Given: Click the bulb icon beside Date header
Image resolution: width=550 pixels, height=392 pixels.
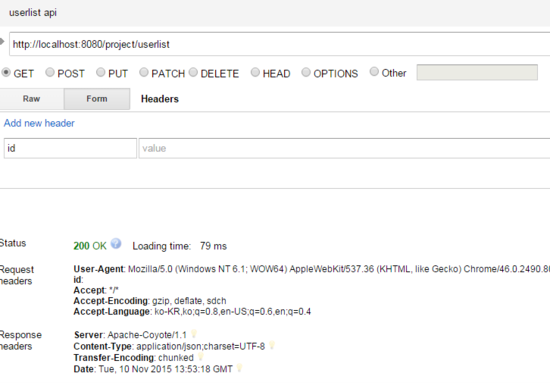Looking at the screenshot, I should (x=239, y=368).
